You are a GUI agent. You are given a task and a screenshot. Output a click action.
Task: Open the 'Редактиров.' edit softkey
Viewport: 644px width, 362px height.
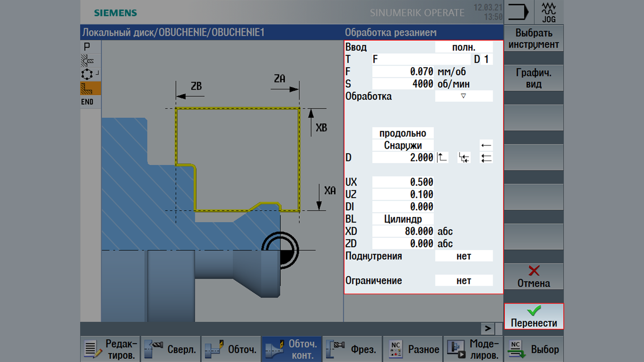click(110, 349)
